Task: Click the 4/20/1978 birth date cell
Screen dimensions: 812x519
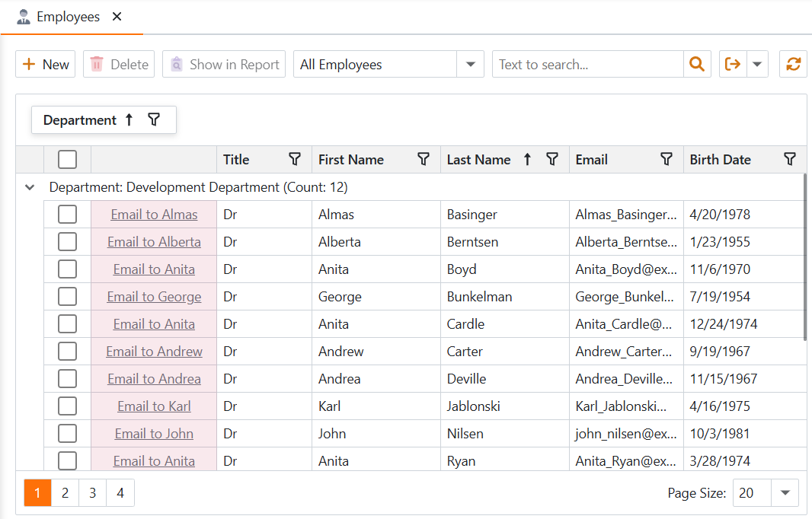Action: pos(744,215)
